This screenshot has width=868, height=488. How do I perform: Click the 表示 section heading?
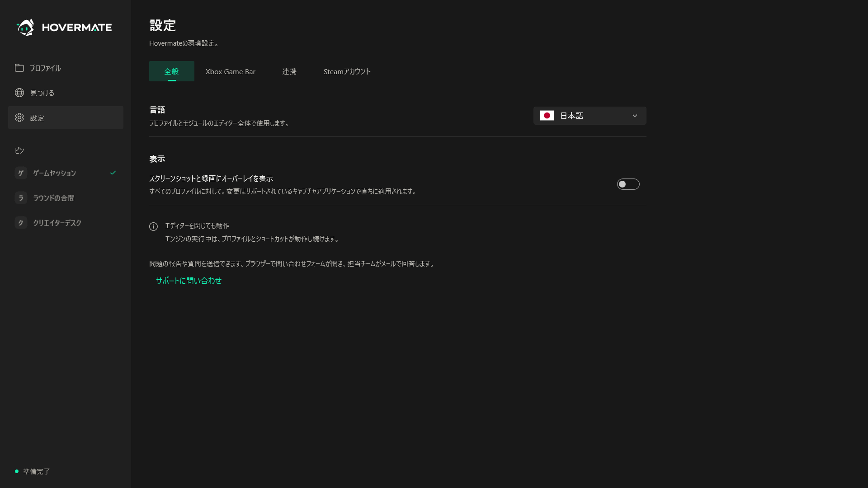click(x=157, y=159)
